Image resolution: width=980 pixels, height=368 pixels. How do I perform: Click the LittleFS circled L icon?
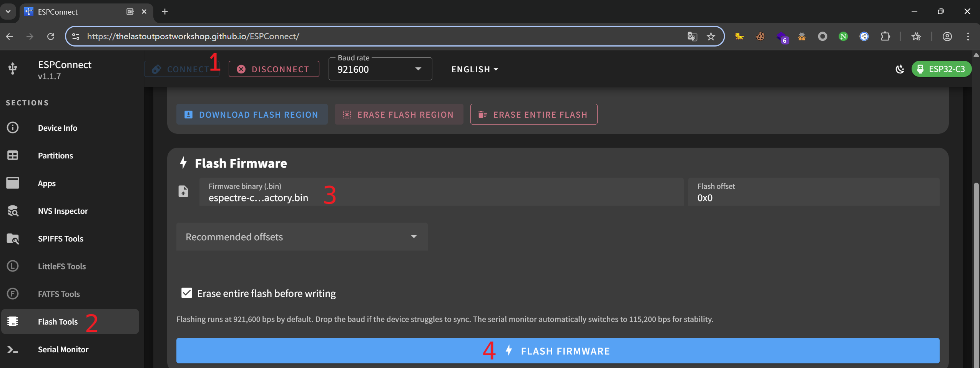tap(13, 266)
